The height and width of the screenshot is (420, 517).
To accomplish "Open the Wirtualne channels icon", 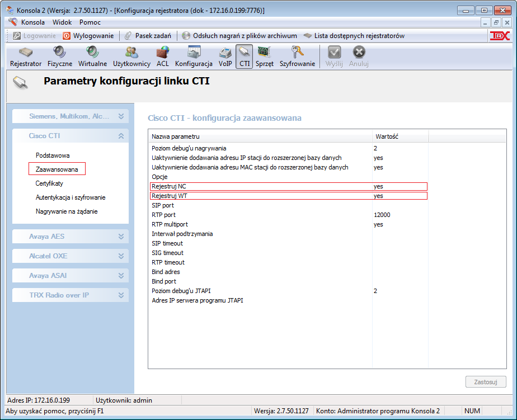I will tap(92, 56).
